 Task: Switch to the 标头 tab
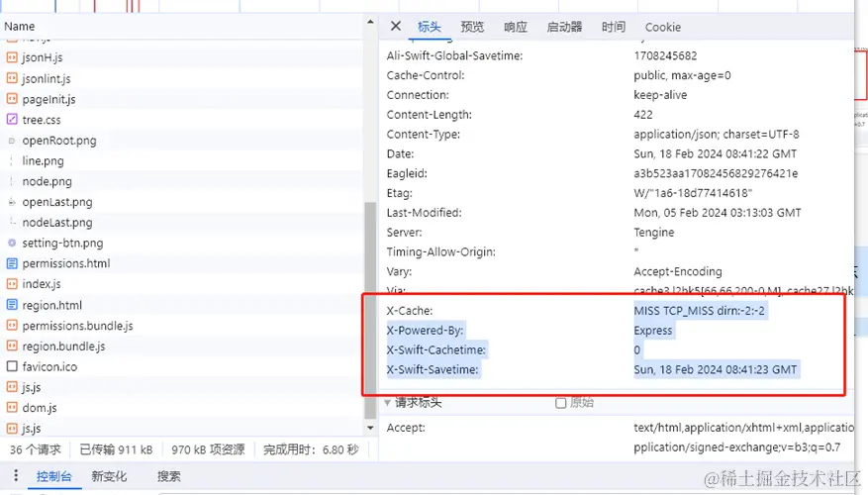click(429, 27)
